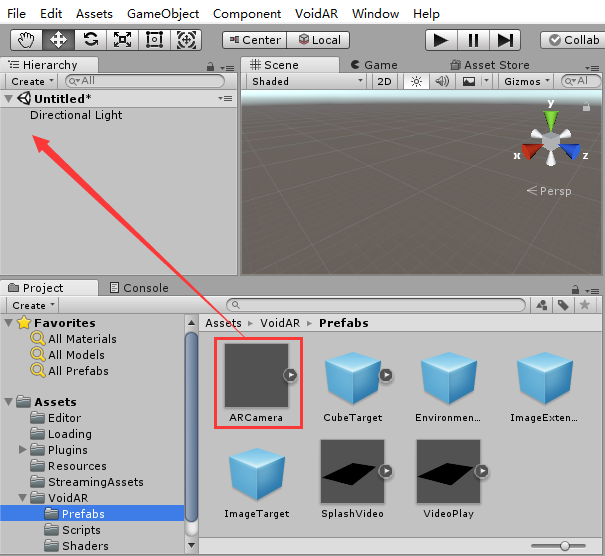The width and height of the screenshot is (605, 556).
Task: Open the VoidAR menu
Action: pos(317,14)
